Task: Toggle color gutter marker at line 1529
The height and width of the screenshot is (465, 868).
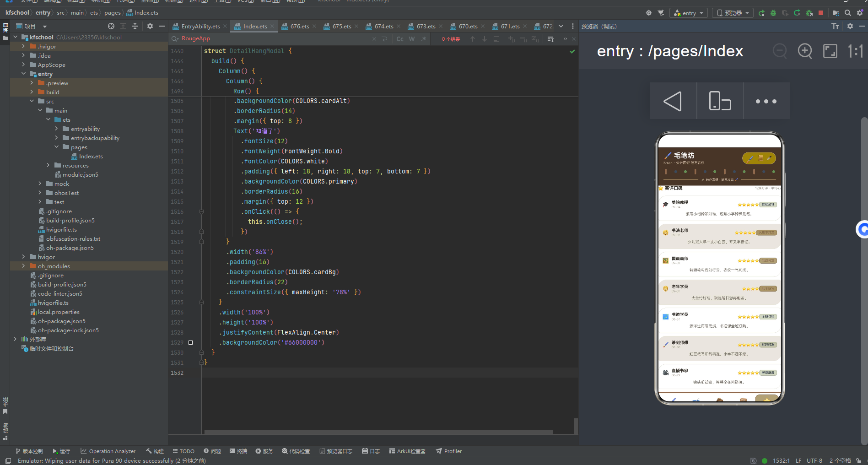Action: 191,342
